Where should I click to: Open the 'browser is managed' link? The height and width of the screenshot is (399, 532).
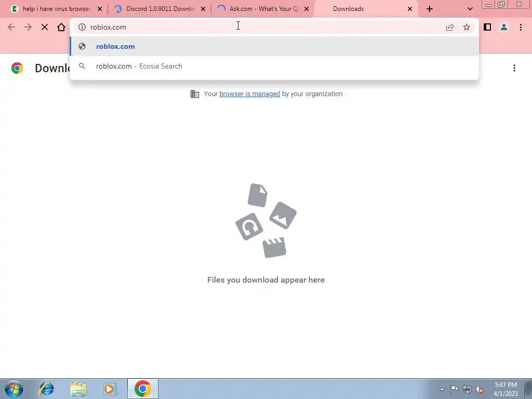249,94
